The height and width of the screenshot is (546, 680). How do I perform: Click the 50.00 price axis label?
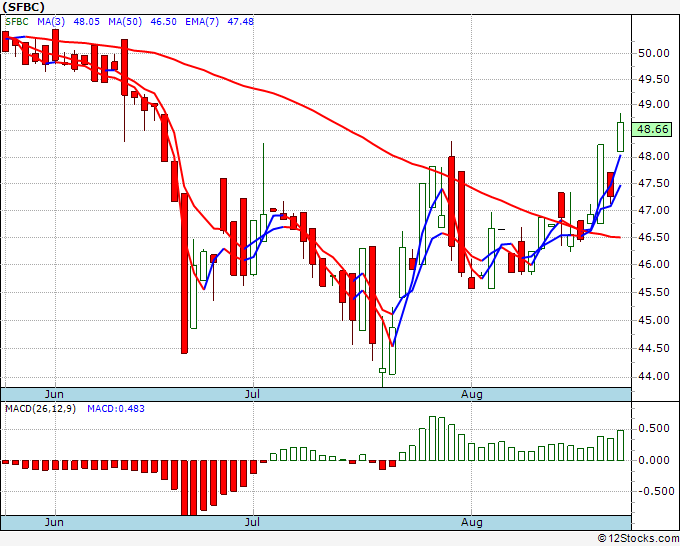point(654,53)
